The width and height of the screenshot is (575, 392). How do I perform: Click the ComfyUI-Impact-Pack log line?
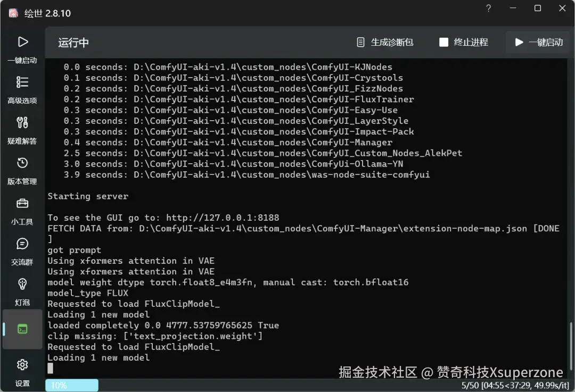(239, 131)
